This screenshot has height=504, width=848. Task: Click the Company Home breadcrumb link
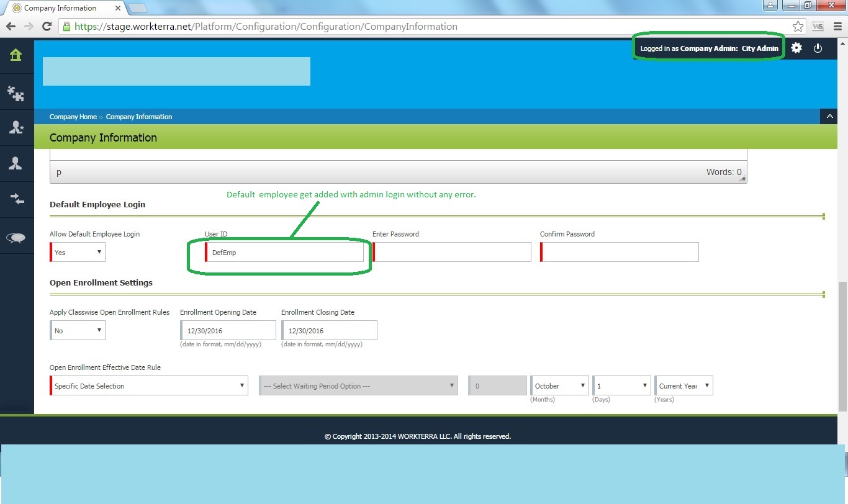pyautogui.click(x=73, y=117)
